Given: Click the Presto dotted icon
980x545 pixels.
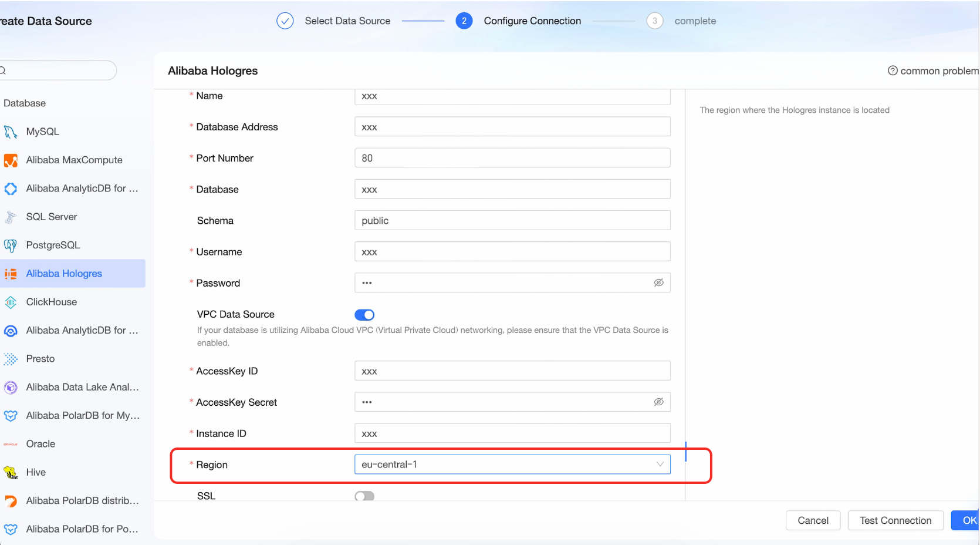Looking at the screenshot, I should pyautogui.click(x=11, y=359).
